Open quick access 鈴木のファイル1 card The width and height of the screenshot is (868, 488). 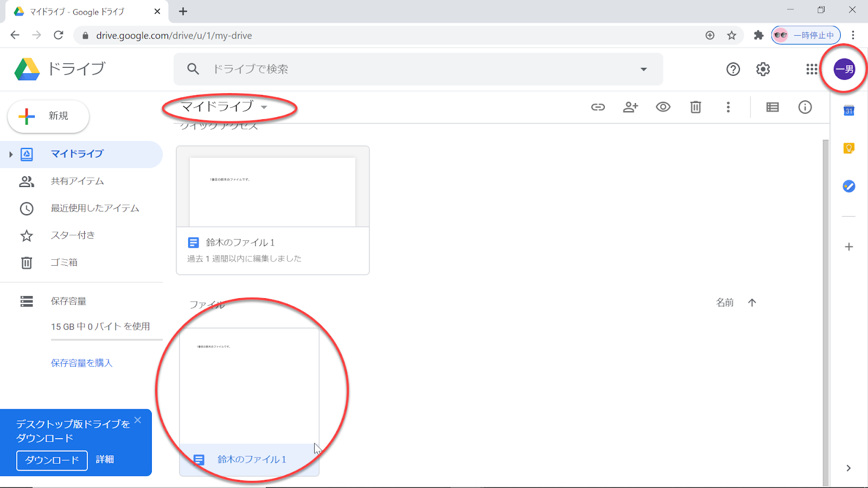[x=273, y=210]
